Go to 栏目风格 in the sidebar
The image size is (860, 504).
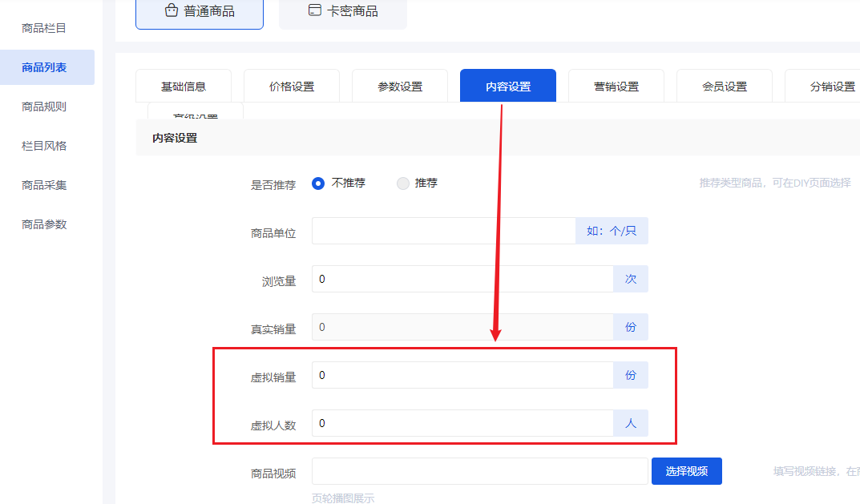coord(44,146)
